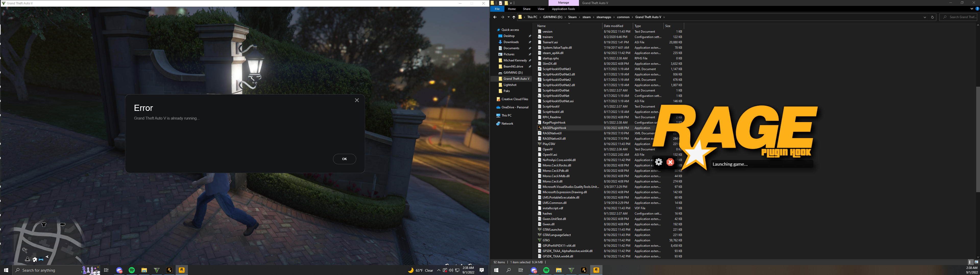Expand breadcrumb arrow after 'This PC' in address bar
Screen dimensions: 980x275
(x=540, y=17)
